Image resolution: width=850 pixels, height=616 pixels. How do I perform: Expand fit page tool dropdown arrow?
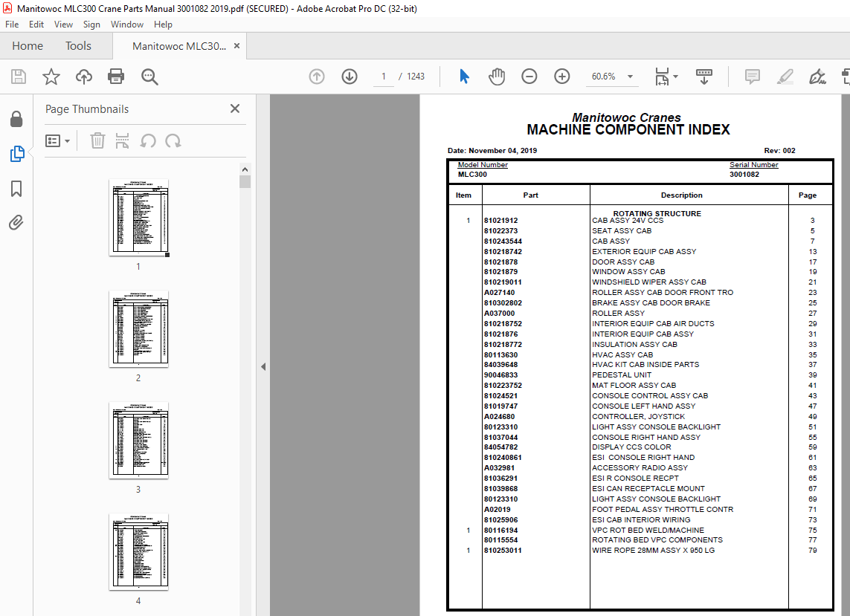[x=675, y=77]
